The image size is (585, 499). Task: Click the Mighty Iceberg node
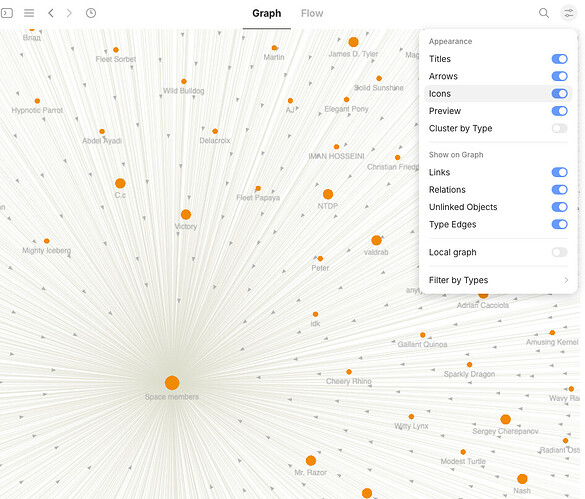[x=47, y=241]
